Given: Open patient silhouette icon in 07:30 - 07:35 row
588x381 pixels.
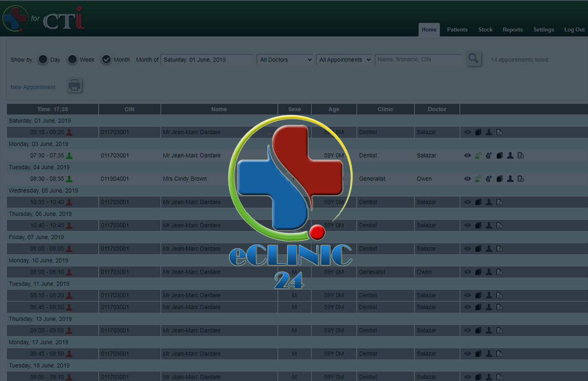Looking at the screenshot, I should [x=510, y=156].
